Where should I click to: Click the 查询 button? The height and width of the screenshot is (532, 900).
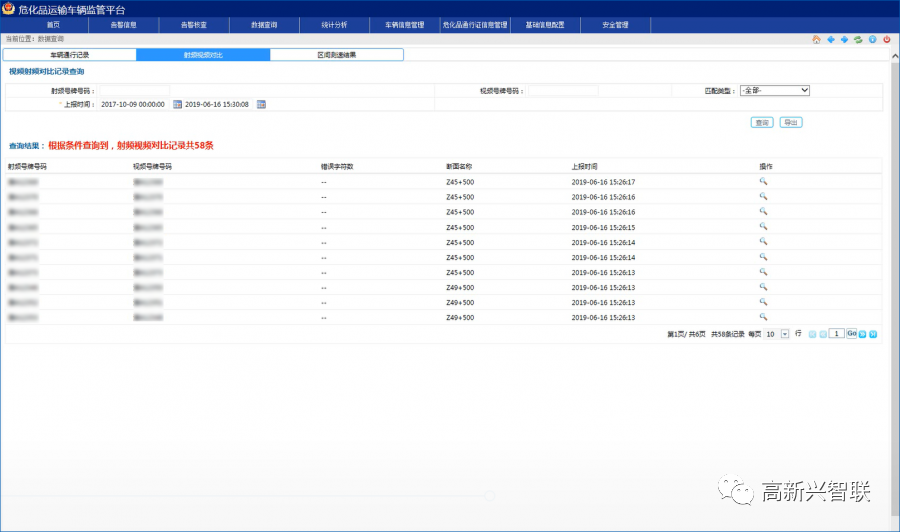tap(762, 122)
